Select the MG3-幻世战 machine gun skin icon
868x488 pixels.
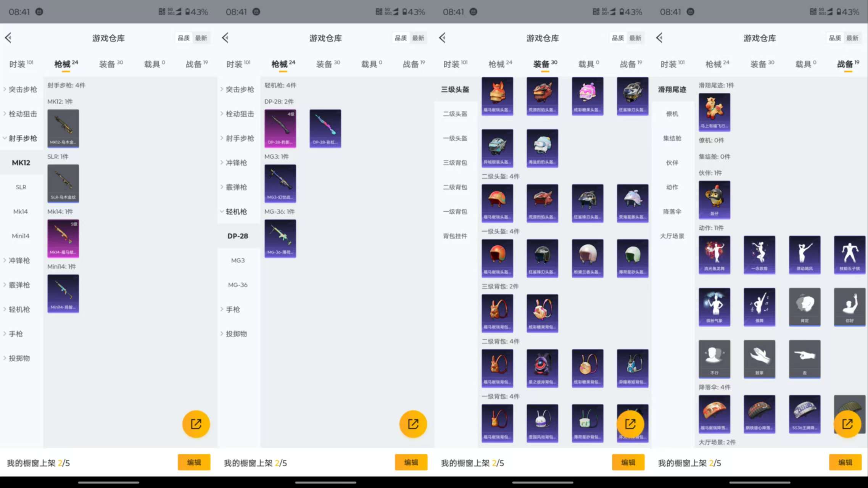tap(280, 184)
